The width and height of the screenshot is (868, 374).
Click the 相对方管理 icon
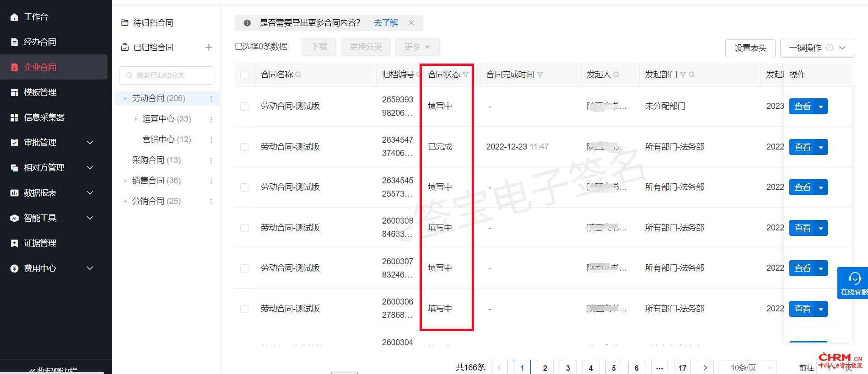point(14,168)
